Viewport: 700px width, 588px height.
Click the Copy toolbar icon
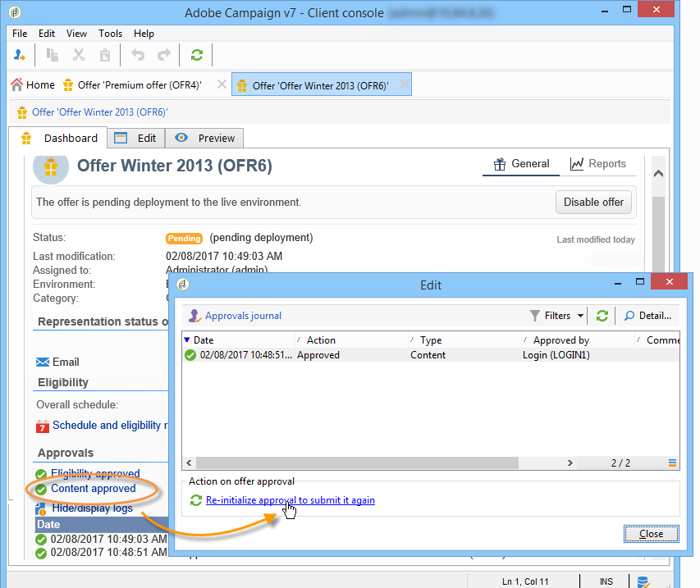tap(53, 55)
